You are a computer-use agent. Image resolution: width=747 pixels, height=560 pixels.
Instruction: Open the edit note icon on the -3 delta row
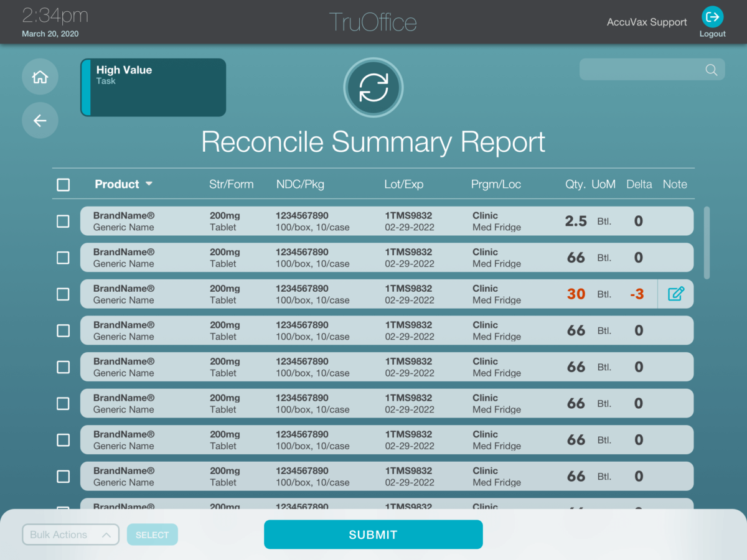[x=675, y=294]
